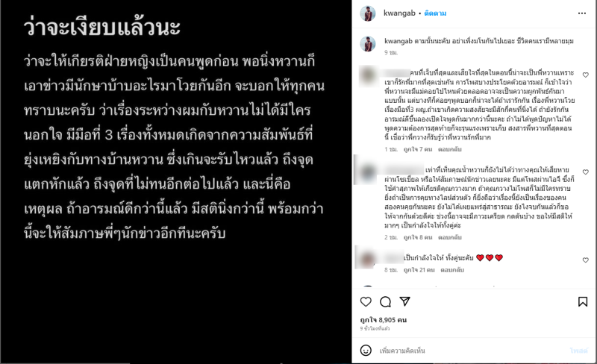Screen dimensions: 597x364
Task: Open emoji picker smiley icon
Action: tap(366, 351)
